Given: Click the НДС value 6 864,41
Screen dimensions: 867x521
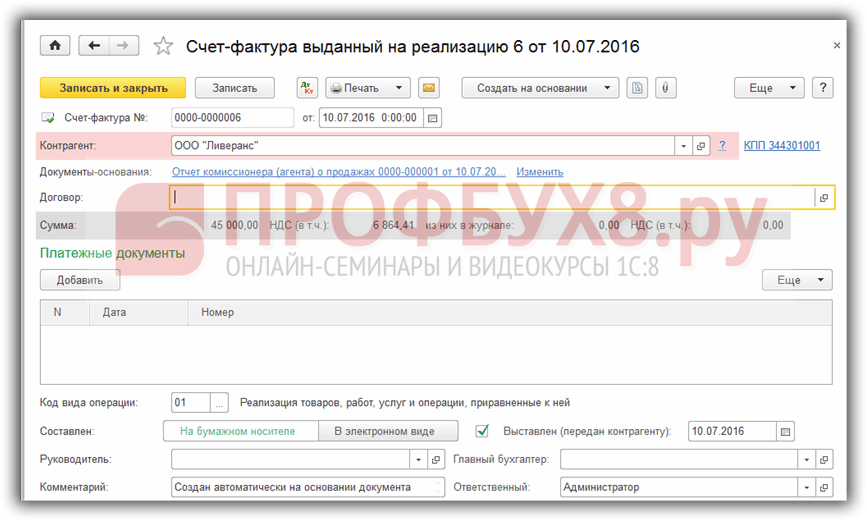Looking at the screenshot, I should tap(393, 225).
